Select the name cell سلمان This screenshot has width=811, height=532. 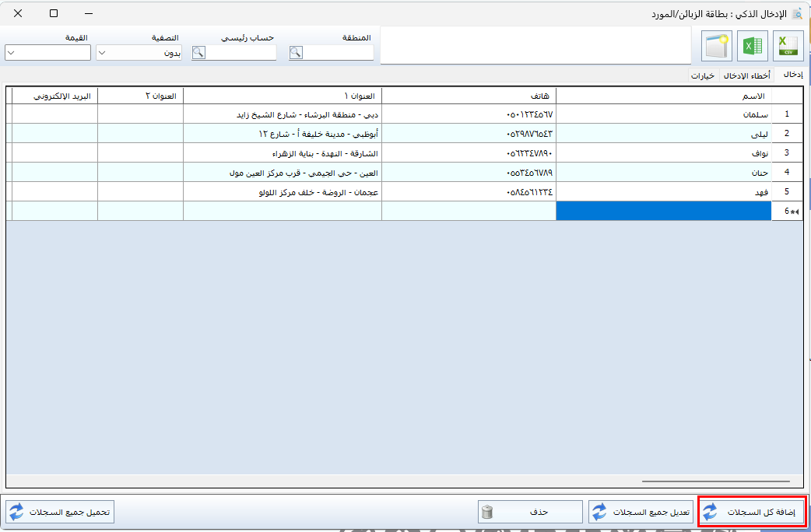664,114
